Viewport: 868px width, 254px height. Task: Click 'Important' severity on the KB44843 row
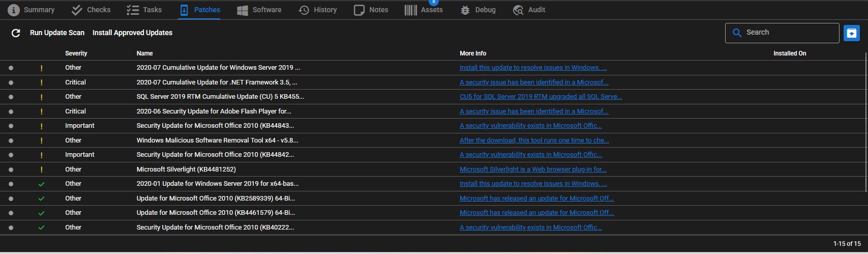tap(80, 126)
